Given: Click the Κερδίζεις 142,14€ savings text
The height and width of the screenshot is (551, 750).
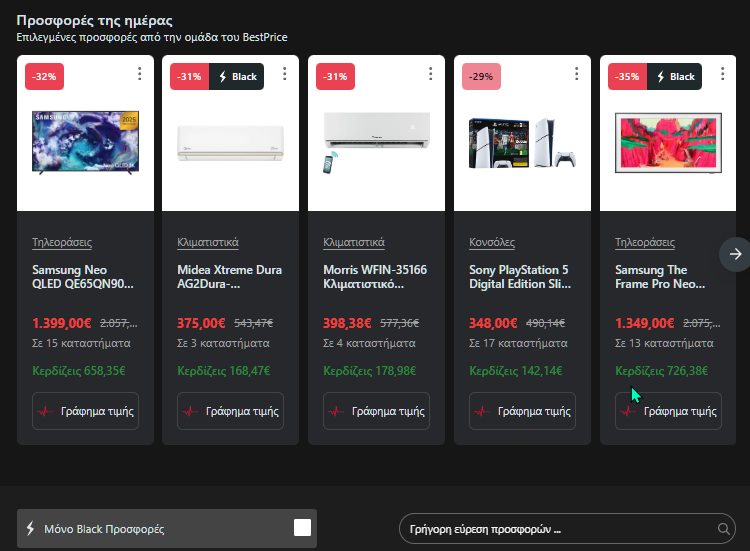Looking at the screenshot, I should coord(516,371).
